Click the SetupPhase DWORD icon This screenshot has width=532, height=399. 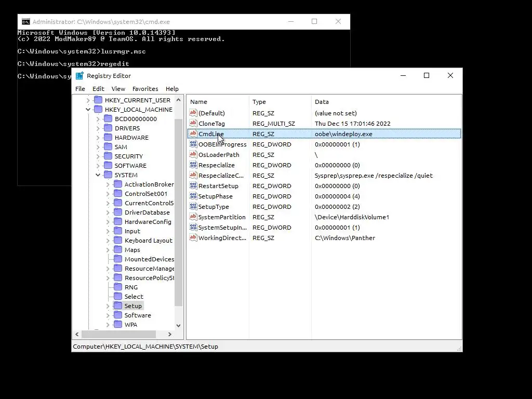(x=193, y=196)
